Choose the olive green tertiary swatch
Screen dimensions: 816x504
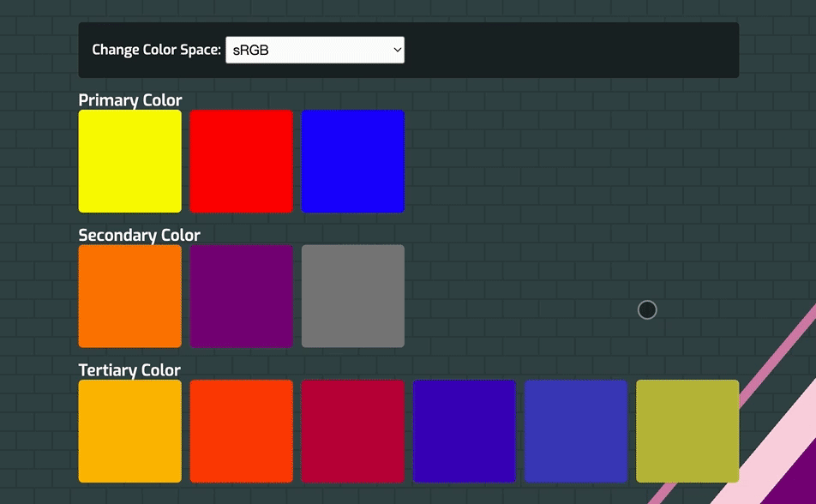[687, 431]
